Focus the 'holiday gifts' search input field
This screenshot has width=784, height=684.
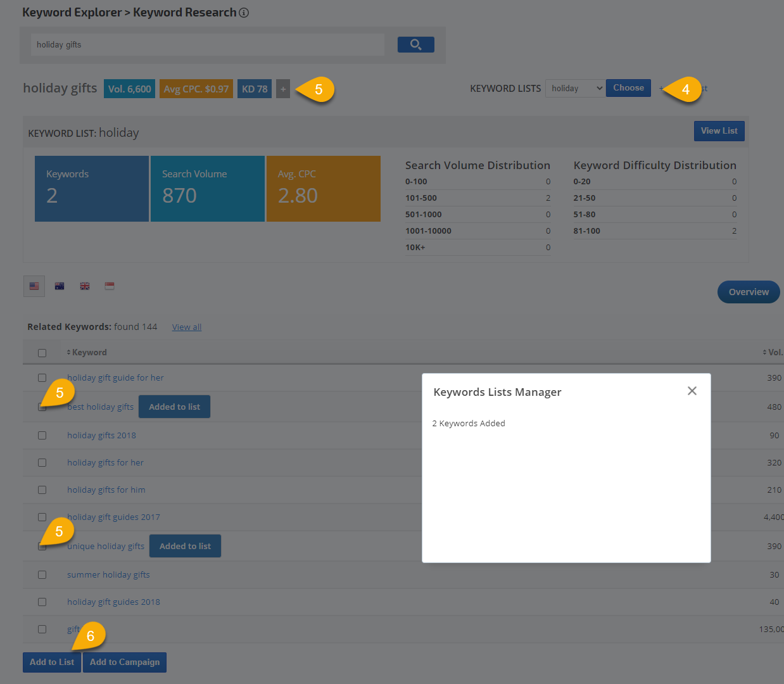tap(207, 45)
